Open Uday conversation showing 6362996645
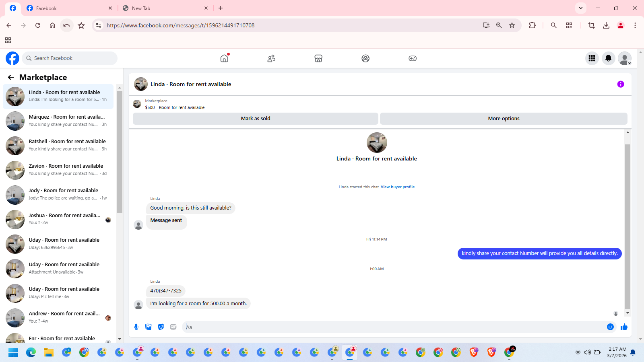This screenshot has height=362, width=644. click(x=58, y=244)
